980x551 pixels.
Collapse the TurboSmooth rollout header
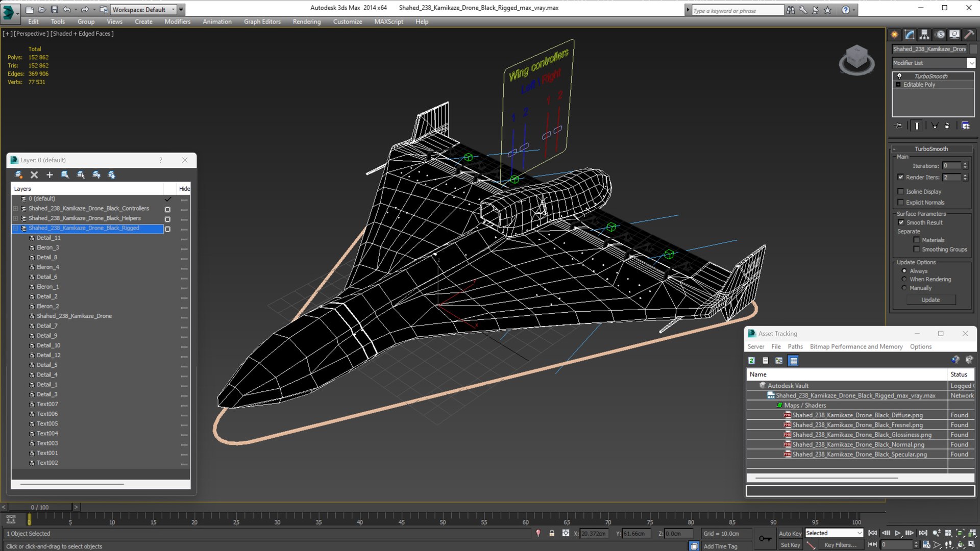click(x=931, y=149)
